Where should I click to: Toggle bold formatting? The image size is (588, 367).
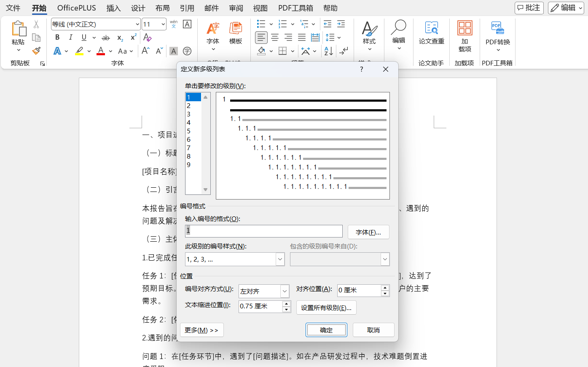(x=57, y=38)
